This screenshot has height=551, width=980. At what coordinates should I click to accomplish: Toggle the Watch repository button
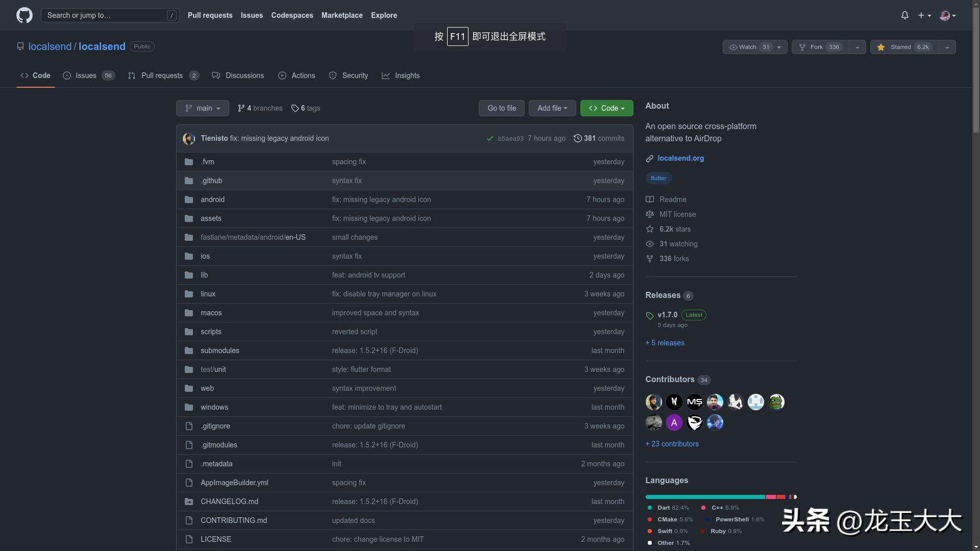[x=748, y=47]
